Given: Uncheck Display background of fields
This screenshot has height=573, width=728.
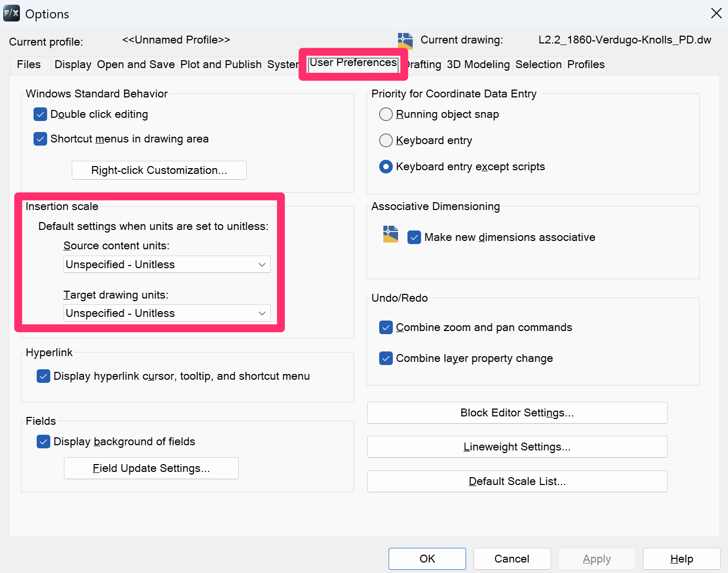Looking at the screenshot, I should click(43, 442).
